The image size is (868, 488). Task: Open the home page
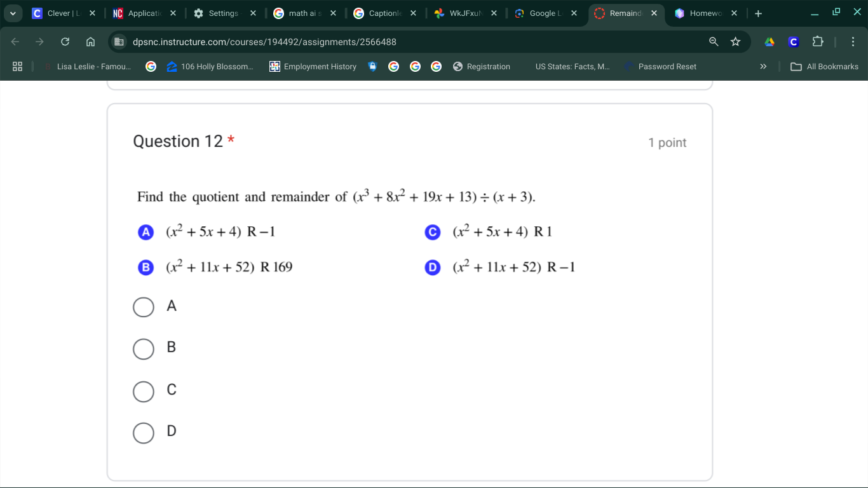pyautogui.click(x=90, y=42)
